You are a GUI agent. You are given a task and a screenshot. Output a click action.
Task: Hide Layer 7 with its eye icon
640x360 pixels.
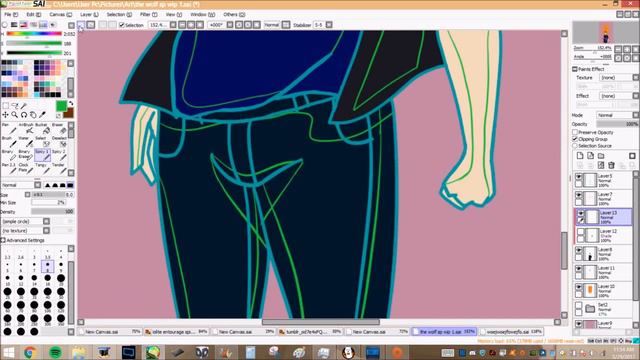coord(579,195)
